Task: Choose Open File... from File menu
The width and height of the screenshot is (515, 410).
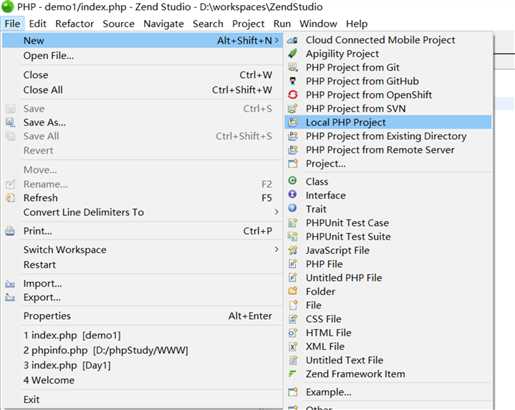Action: pyautogui.click(x=143, y=56)
